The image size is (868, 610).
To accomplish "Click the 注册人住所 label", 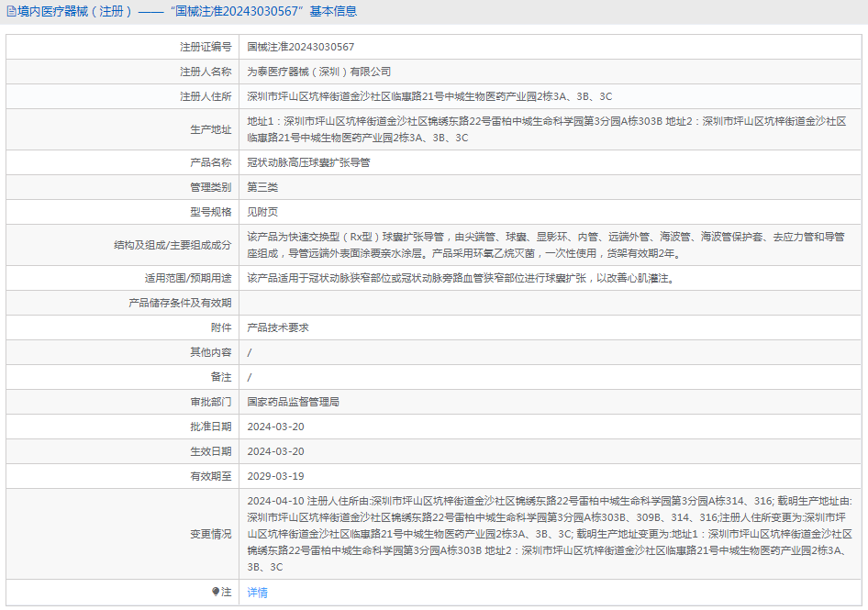I will click(206, 97).
